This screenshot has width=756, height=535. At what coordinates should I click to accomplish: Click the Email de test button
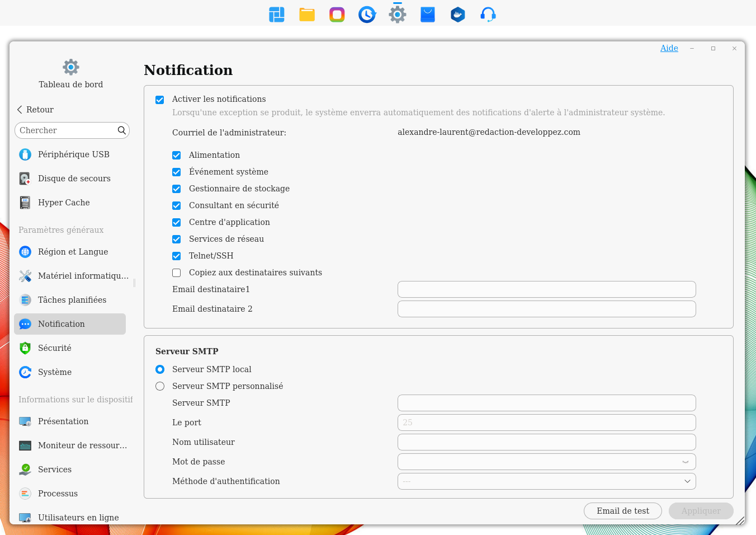[x=622, y=511]
